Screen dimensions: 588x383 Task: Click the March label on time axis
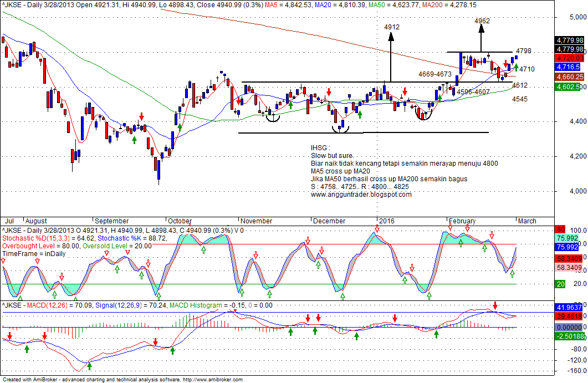click(x=527, y=221)
